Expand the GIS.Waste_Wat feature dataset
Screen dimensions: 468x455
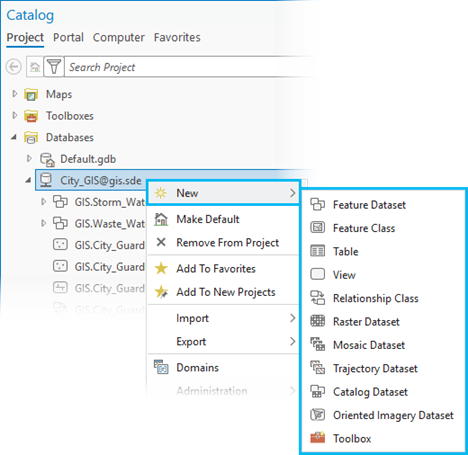click(x=43, y=223)
